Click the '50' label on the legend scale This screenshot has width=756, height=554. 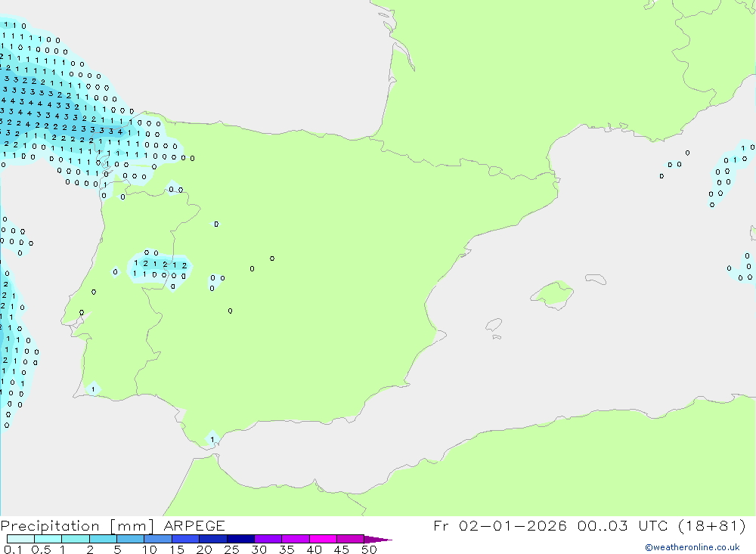[x=369, y=549]
